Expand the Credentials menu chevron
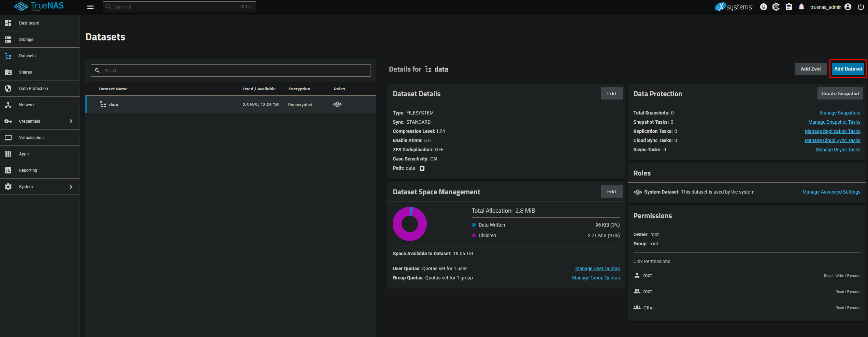The image size is (868, 337). [71, 121]
